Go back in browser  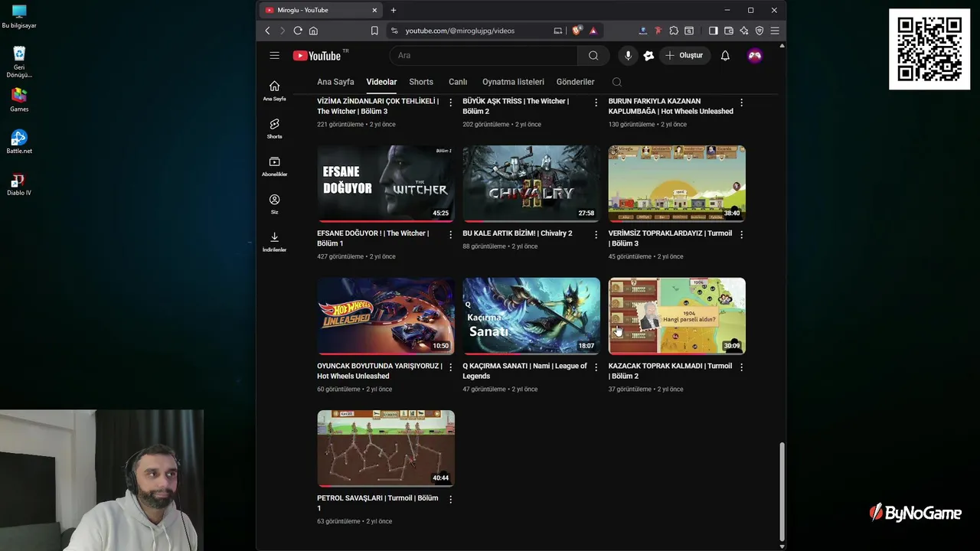pyautogui.click(x=267, y=31)
